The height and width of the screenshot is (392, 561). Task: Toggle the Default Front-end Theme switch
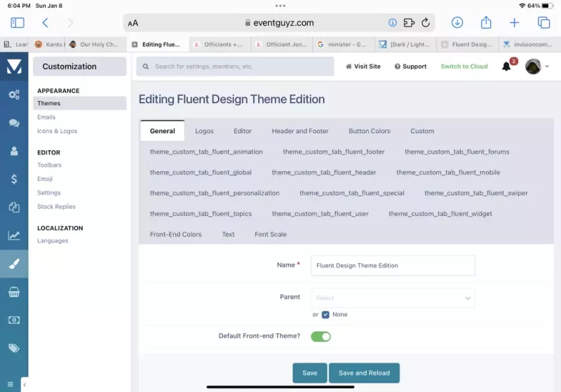(x=320, y=336)
